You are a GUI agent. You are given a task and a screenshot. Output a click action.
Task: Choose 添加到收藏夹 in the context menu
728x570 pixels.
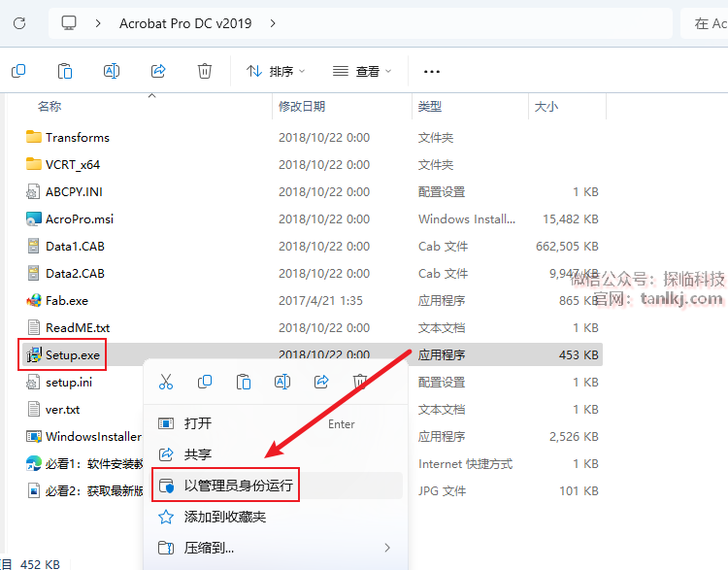224,517
